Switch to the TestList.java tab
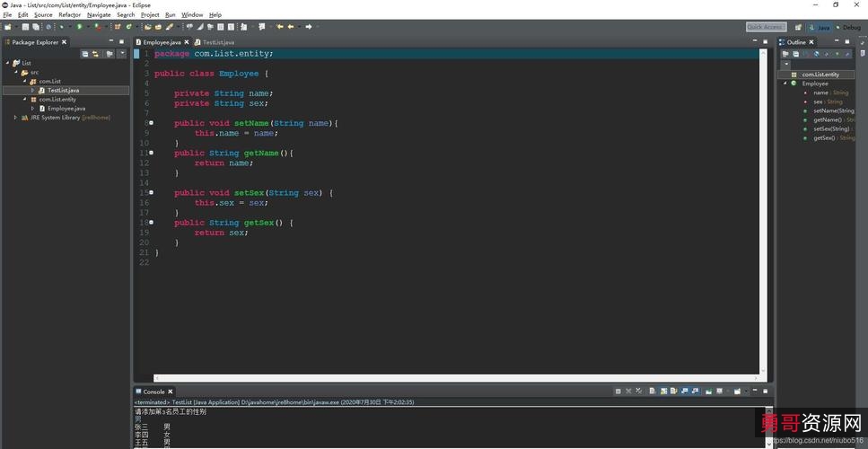Image resolution: width=868 pixels, height=449 pixels. tap(217, 42)
